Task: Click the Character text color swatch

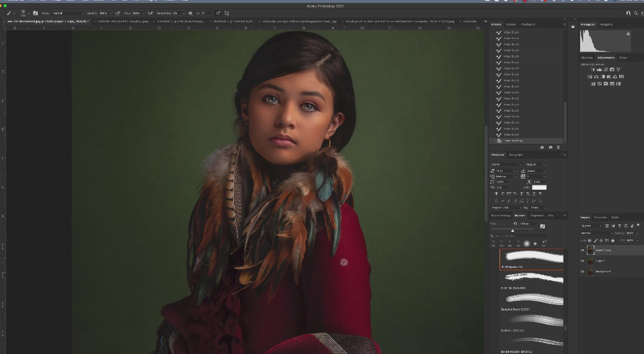Action: [x=539, y=187]
